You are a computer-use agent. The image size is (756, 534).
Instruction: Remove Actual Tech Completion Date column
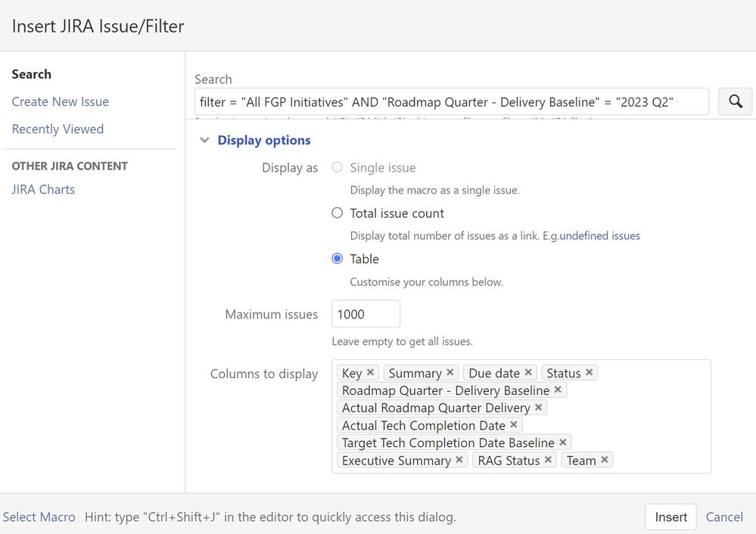point(514,425)
